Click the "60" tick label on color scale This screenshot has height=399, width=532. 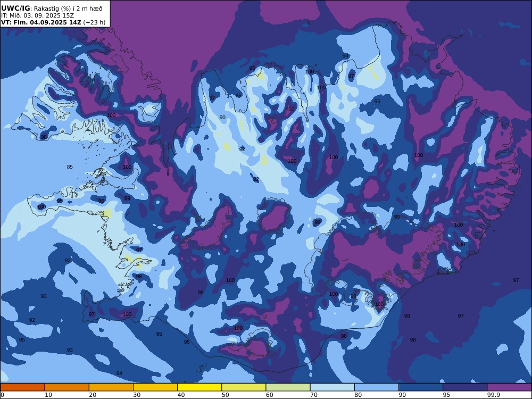point(269,395)
